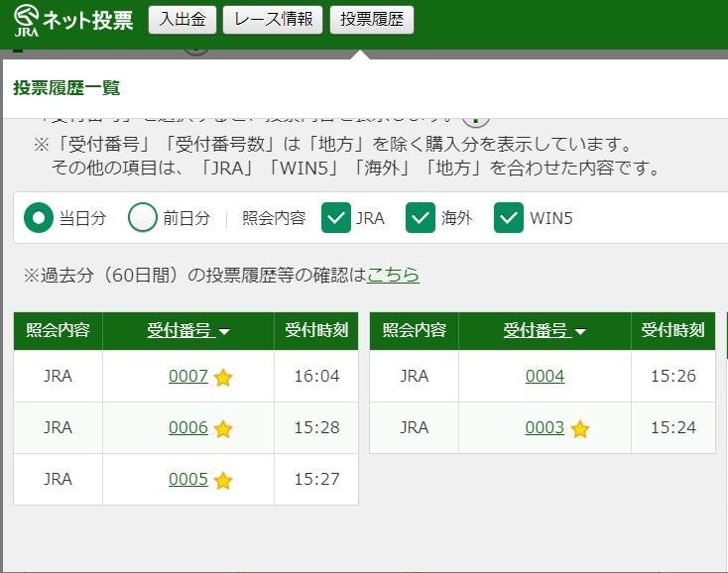This screenshot has height=573, width=728.
Task: Click the JRA ネット投票 logo
Action: (x=72, y=20)
